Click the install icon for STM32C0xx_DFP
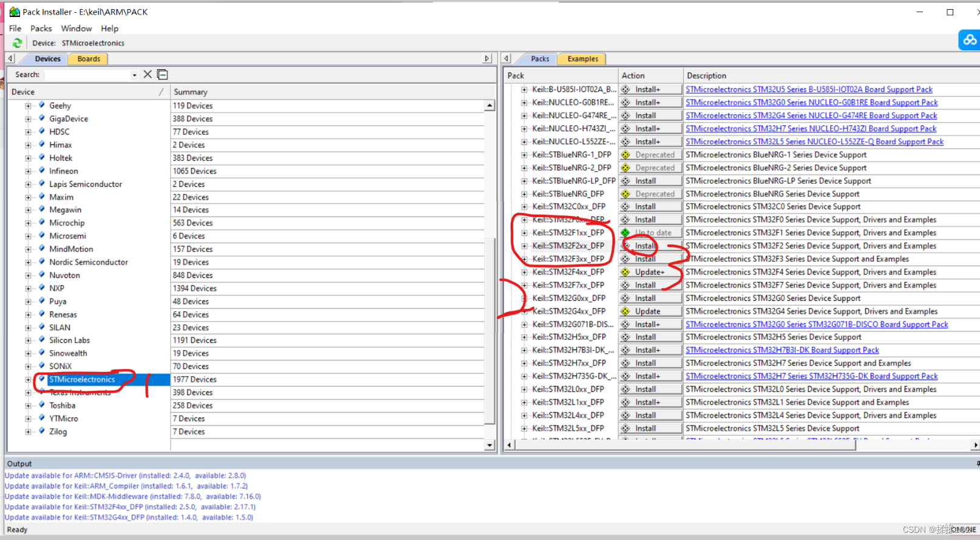Viewport: 980px width, 540px height. (x=625, y=207)
